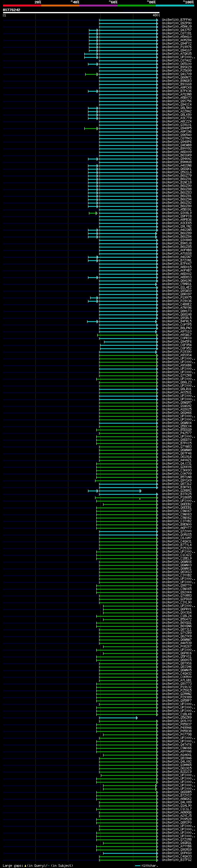Select hit label UniRef100_B4FRL5
The image size is (197, 868).
(177, 321)
